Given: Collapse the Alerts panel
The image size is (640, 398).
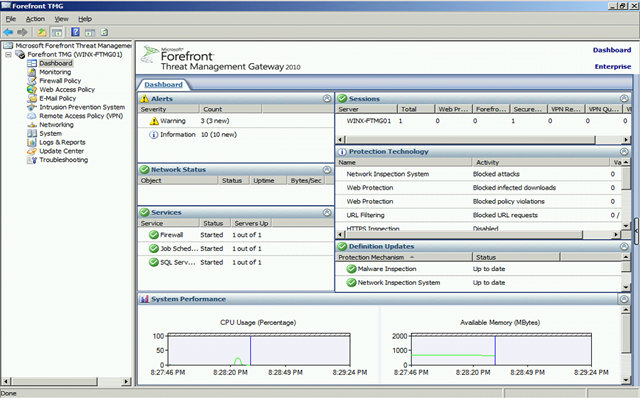Looking at the screenshot, I should [327, 98].
